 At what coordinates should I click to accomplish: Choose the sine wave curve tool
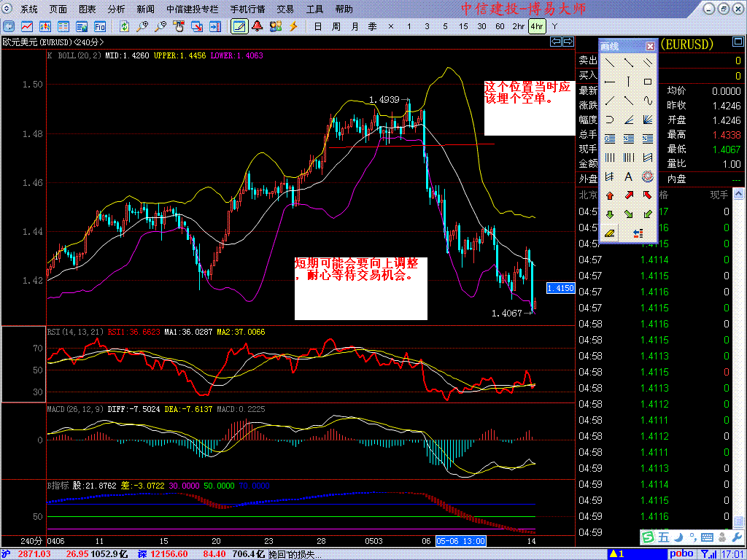click(648, 101)
